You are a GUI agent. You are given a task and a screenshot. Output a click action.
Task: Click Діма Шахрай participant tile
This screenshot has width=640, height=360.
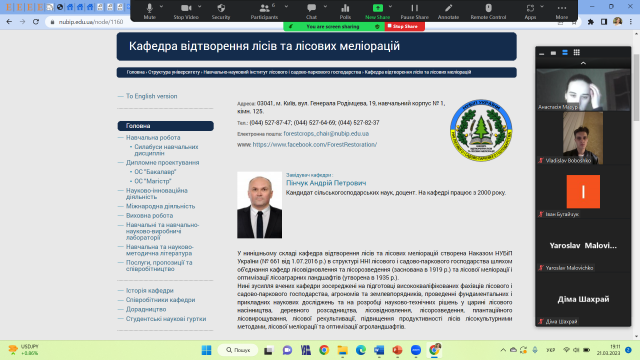tap(583, 299)
